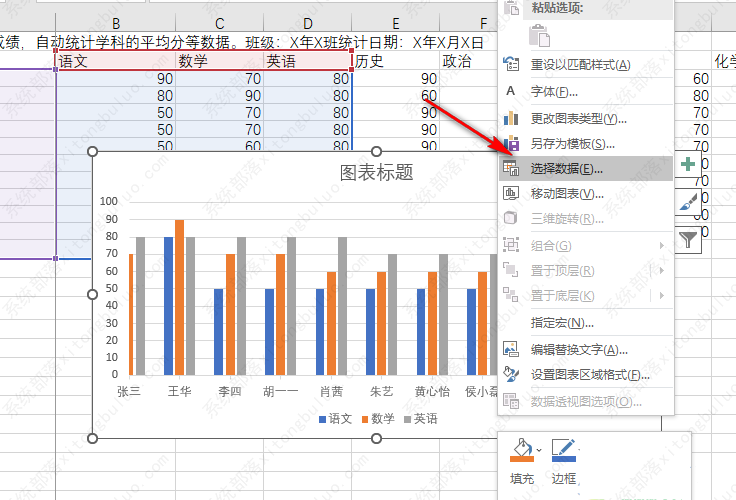This screenshot has width=736, height=500.
Task: Select the 历史 header cell
Action: (x=395, y=61)
